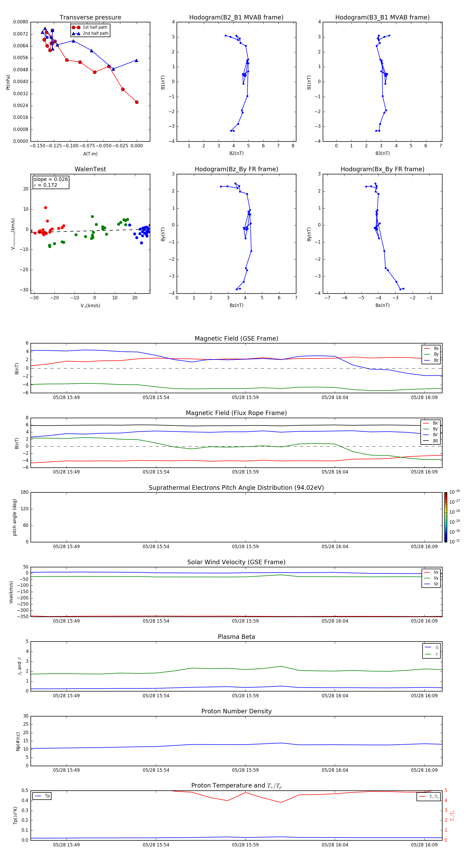Image resolution: width=473 pixels, height=868 pixels.
Task: Click the highest red outlier dot in WalenTest
Action: click(45, 208)
